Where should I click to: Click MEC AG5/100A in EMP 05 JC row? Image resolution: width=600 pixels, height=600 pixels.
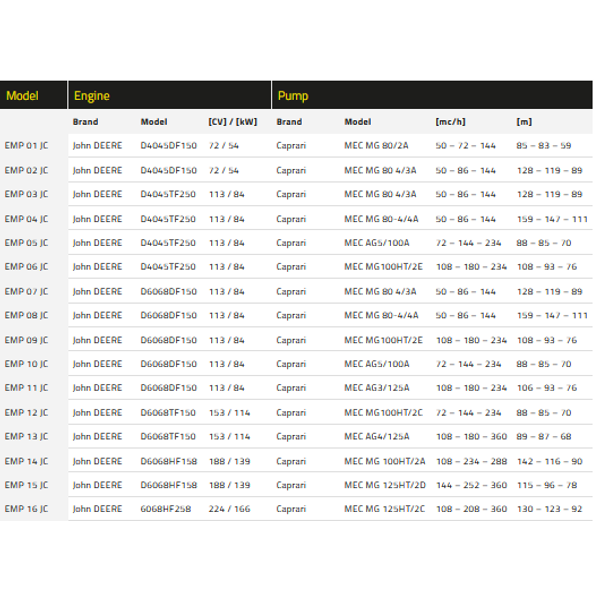pyautogui.click(x=377, y=243)
